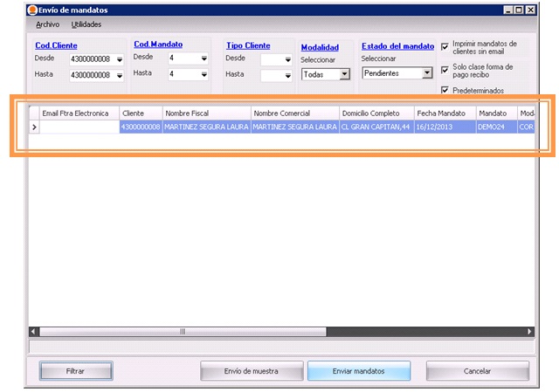Image resolution: width=559 pixels, height=392 pixels.
Task: Expand the Estado del mandato 'Pendientes' dropdown
Action: pos(428,74)
